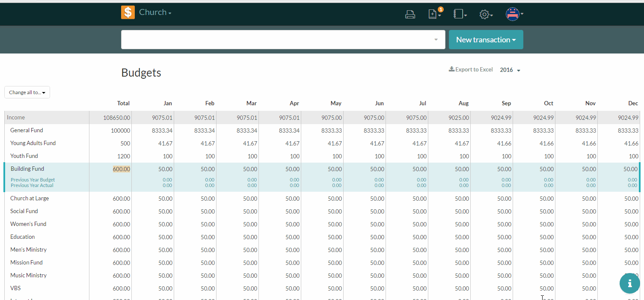Select the Youth Fund row label

click(24, 156)
